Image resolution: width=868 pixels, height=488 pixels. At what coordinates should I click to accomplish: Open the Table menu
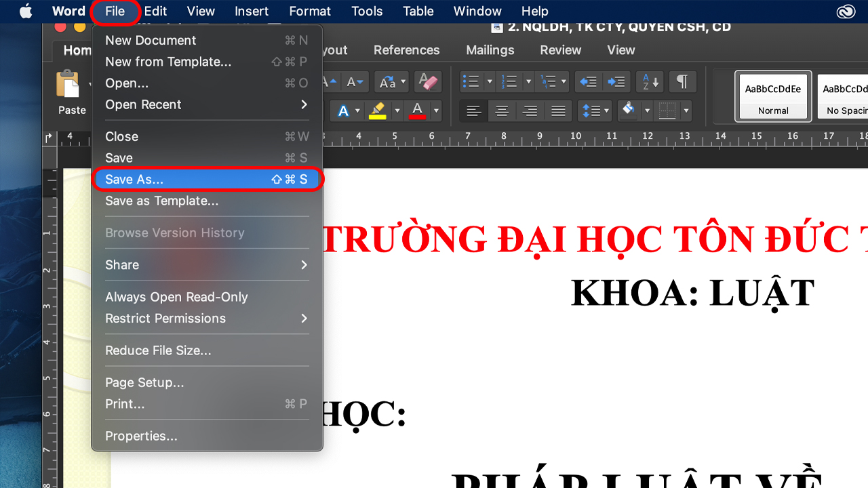(x=418, y=12)
